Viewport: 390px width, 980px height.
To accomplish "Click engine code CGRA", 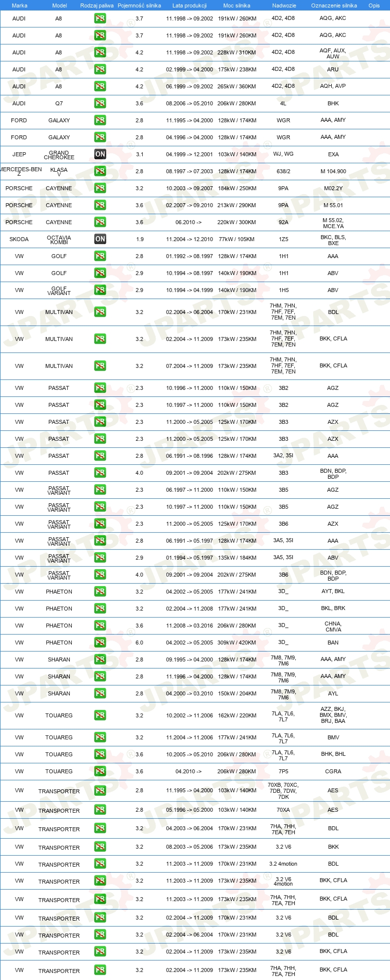I will pyautogui.click(x=333, y=771).
